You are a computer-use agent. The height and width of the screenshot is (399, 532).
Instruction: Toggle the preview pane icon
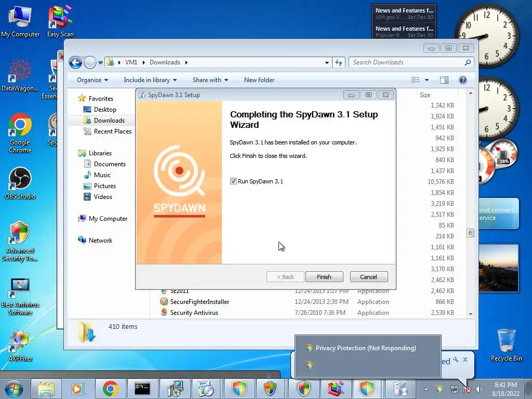[x=444, y=80]
